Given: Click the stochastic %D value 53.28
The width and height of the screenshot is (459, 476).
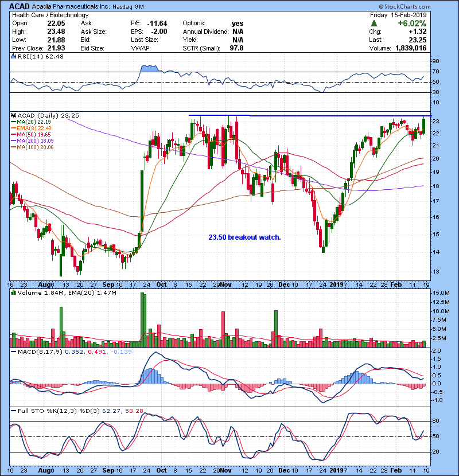Looking at the screenshot, I should 134,411.
